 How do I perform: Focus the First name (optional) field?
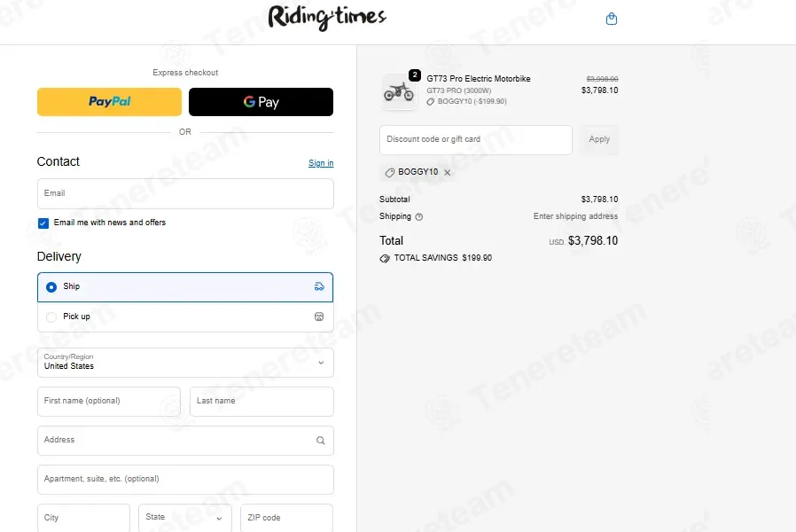109,402
